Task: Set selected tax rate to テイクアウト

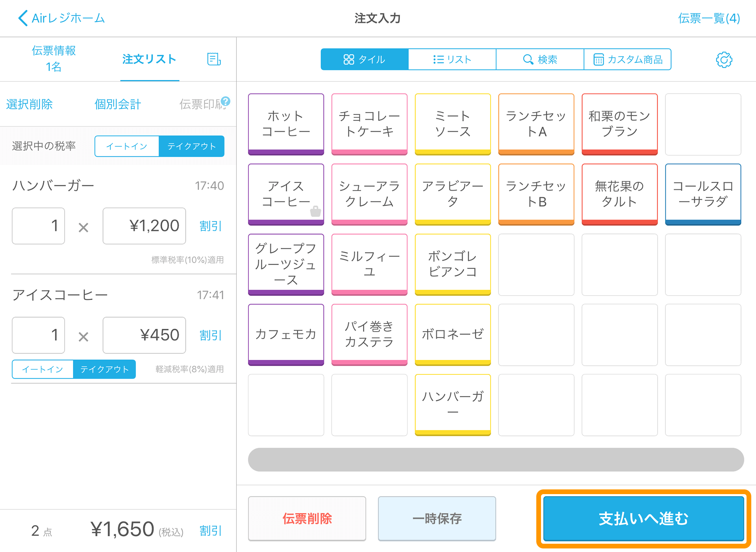Action: click(192, 146)
